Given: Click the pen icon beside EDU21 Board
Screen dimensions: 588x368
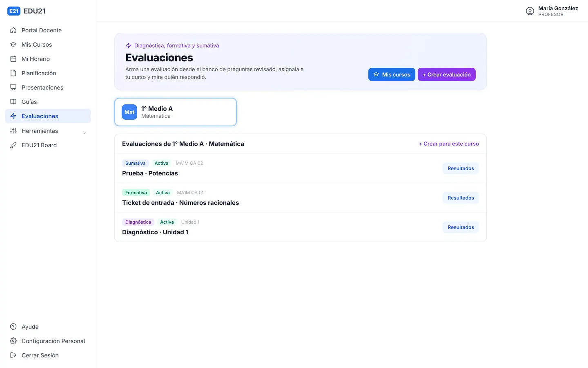Looking at the screenshot, I should [13, 145].
